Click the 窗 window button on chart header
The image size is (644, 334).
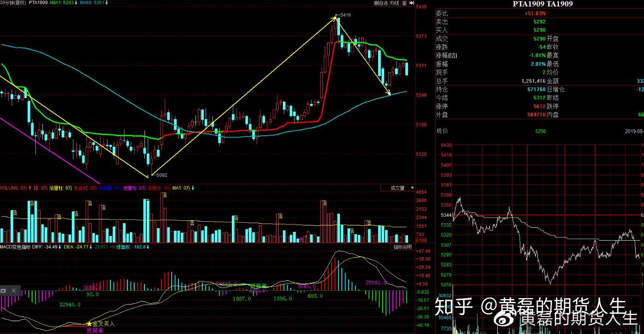pos(404,3)
